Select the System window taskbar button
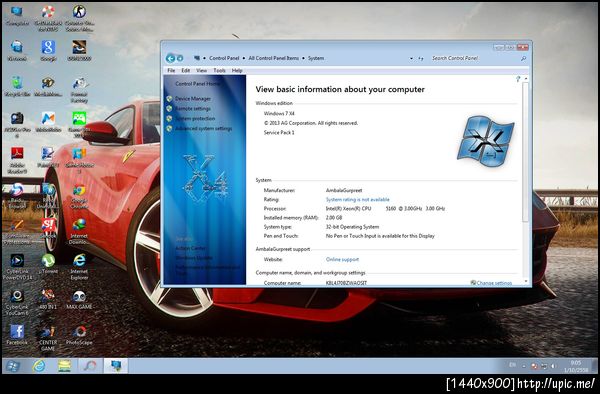The height and width of the screenshot is (394, 600). [116, 366]
